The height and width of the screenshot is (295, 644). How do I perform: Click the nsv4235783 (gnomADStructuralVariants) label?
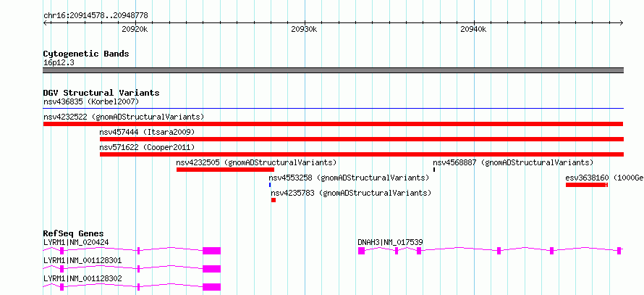(351, 193)
